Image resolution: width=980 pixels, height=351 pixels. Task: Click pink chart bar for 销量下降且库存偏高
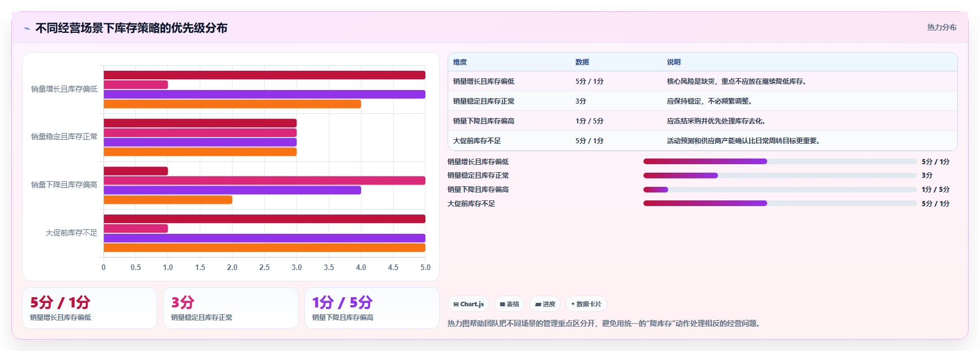(264, 181)
